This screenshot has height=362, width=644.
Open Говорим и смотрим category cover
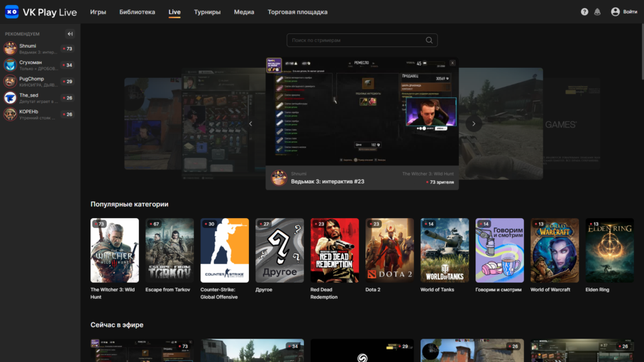pyautogui.click(x=500, y=250)
